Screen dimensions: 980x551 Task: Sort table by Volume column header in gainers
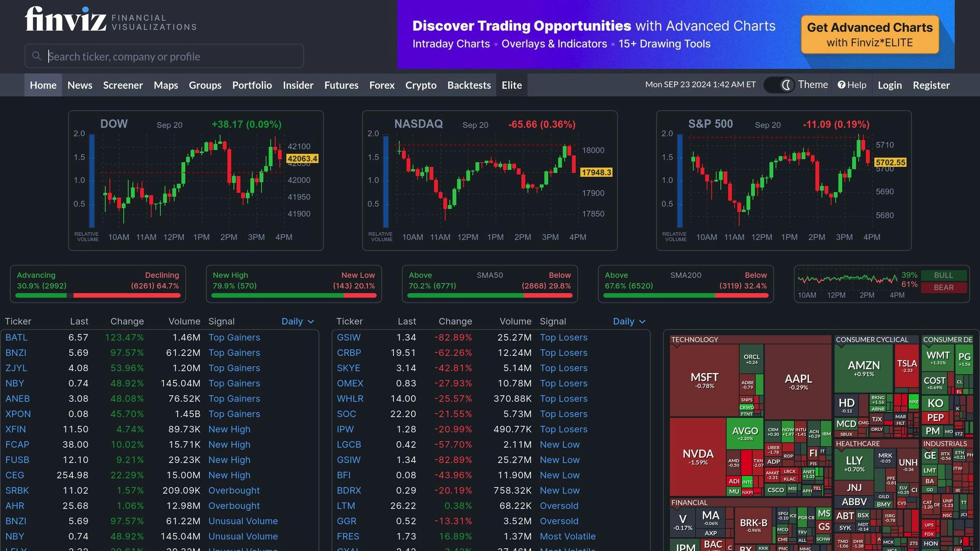pyautogui.click(x=184, y=321)
